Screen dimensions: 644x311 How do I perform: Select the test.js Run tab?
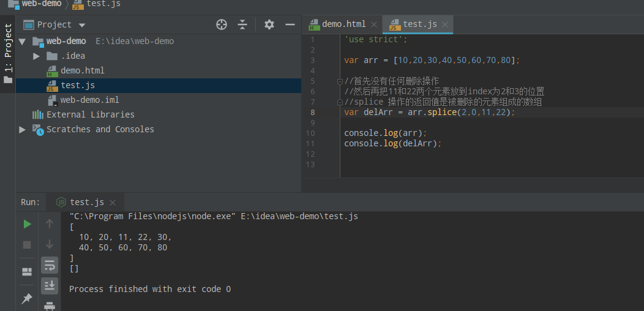(87, 202)
